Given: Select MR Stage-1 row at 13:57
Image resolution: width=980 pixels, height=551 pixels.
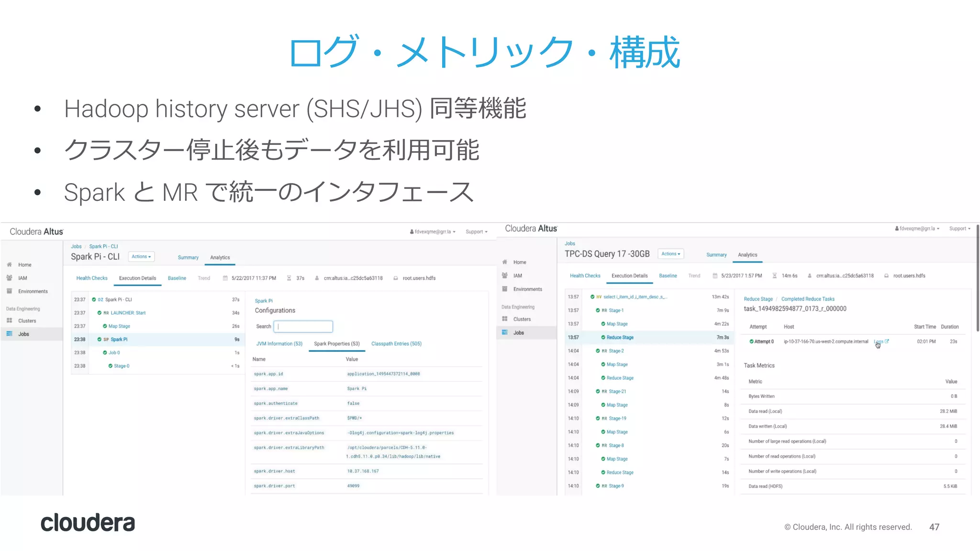Looking at the screenshot, I should click(x=648, y=311).
